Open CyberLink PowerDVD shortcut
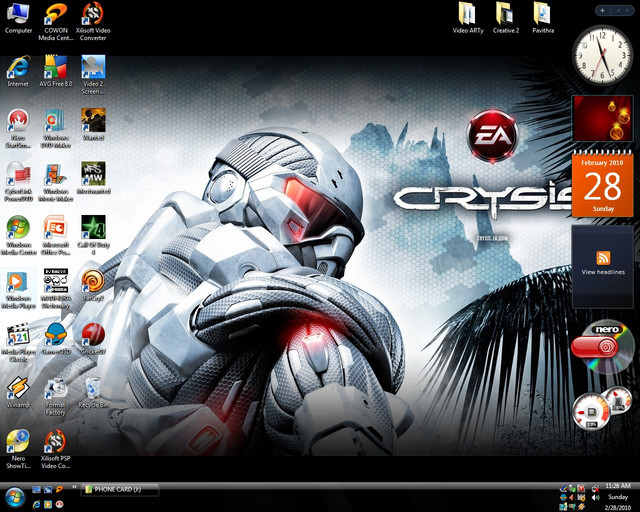640x512 pixels. pos(18,182)
